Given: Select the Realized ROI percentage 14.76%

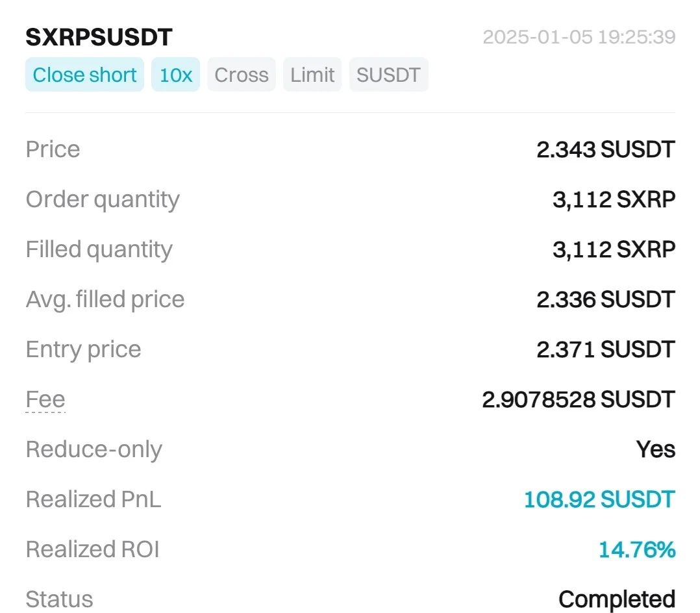Looking at the screenshot, I should click(636, 549).
